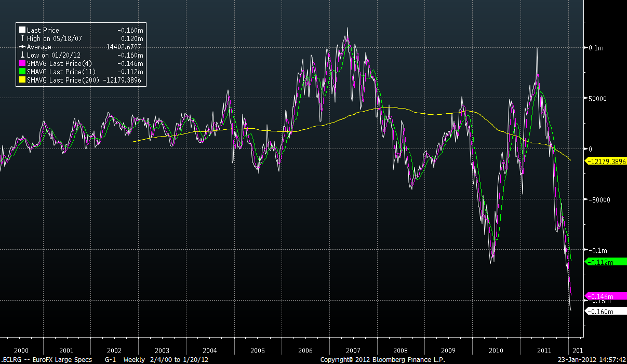
Task: Click '.ECLRG -- EuroFX Large Specs' ticker text
Action: tap(47, 360)
